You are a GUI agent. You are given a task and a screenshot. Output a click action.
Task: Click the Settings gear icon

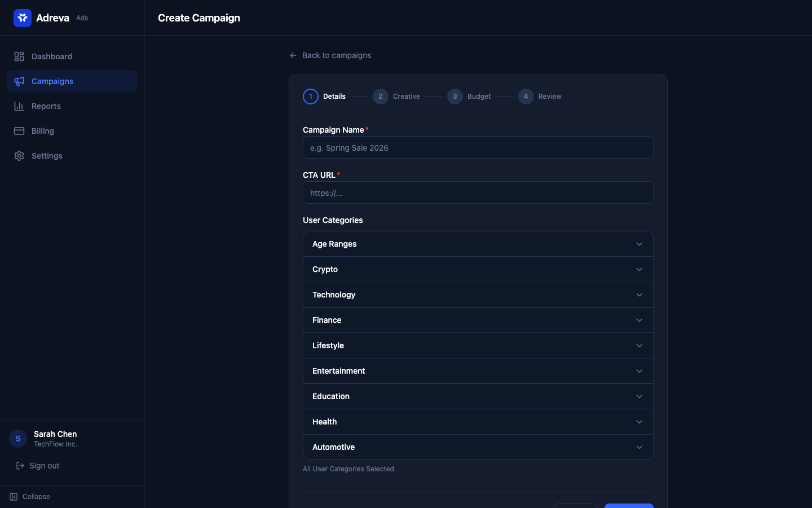(x=19, y=156)
